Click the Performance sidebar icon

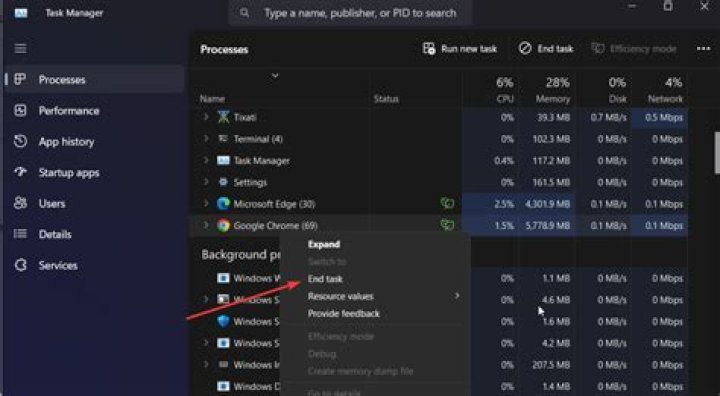20,110
